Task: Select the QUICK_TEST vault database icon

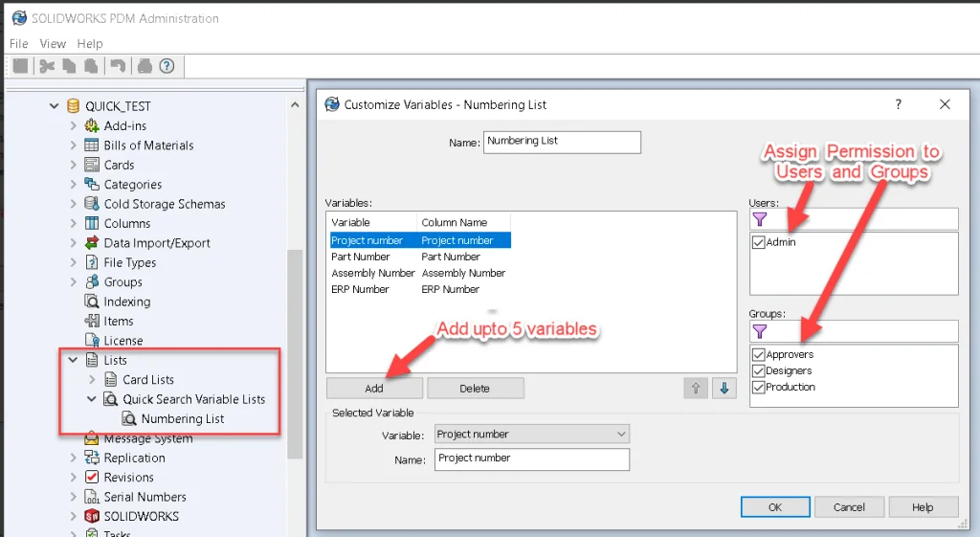Action: pyautogui.click(x=73, y=105)
